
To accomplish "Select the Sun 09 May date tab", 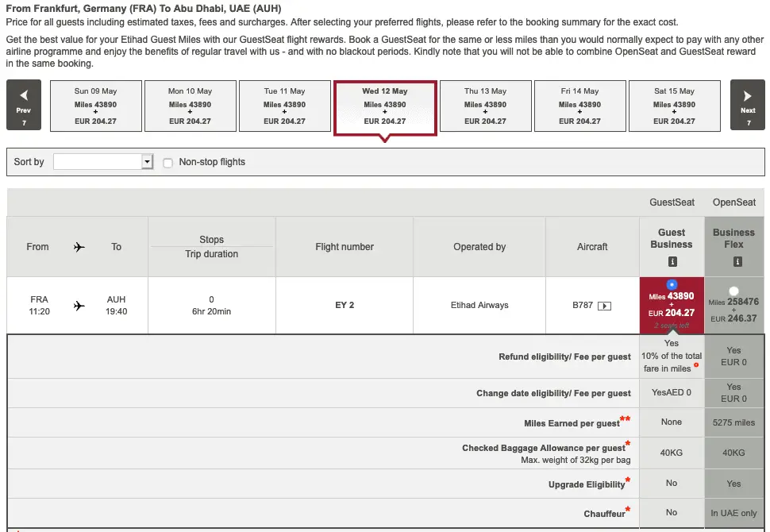I will coord(95,106).
